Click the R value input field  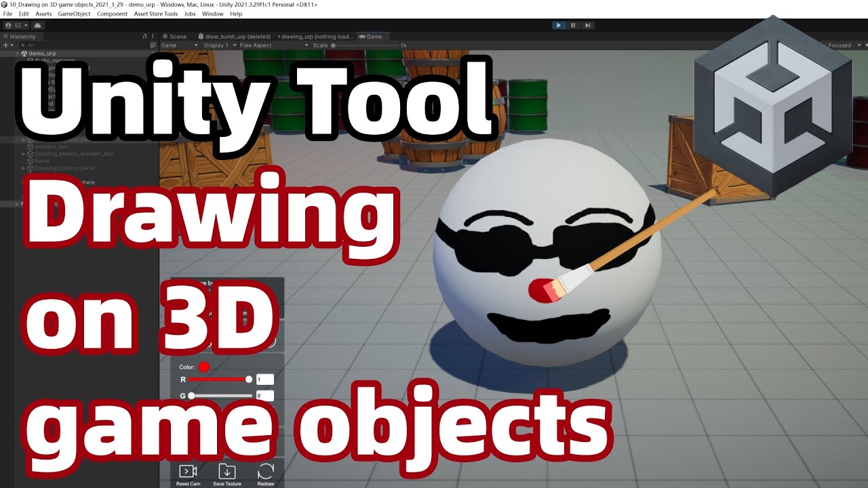[x=265, y=380]
